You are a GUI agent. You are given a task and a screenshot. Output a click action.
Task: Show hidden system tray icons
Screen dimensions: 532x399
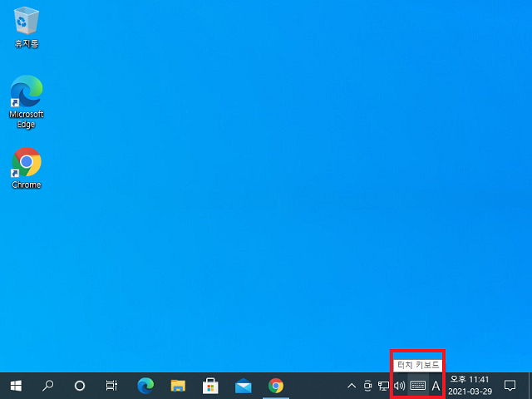352,386
